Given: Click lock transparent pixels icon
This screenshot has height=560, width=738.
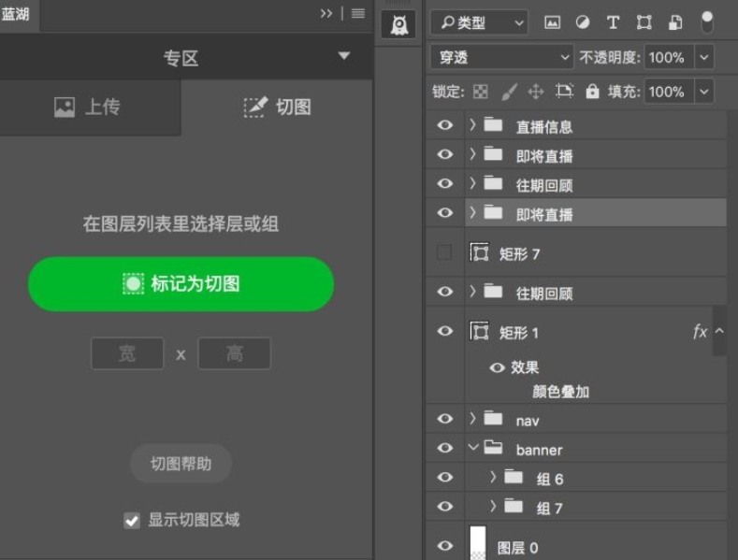Looking at the screenshot, I should [x=481, y=92].
